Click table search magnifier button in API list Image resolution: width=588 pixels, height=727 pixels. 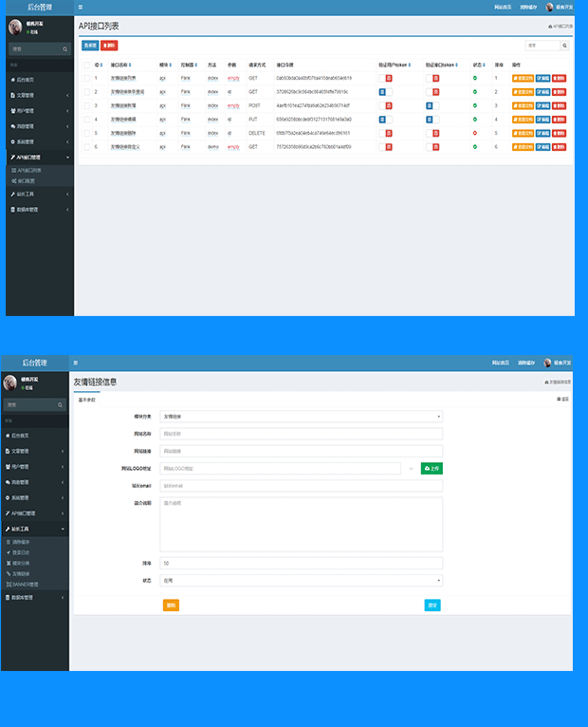tap(564, 46)
